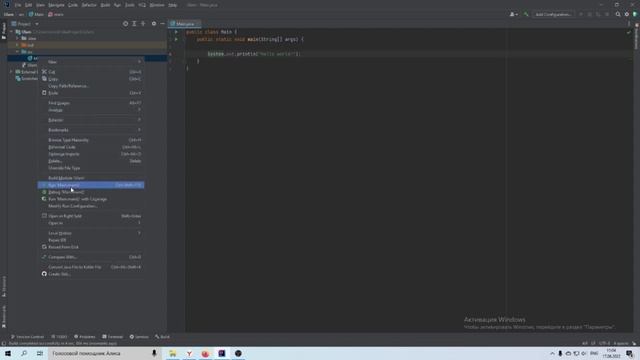Image resolution: width=640 pixels, height=360 pixels.
Task: Click taskbar search magnifier icon
Action: click(x=24, y=353)
